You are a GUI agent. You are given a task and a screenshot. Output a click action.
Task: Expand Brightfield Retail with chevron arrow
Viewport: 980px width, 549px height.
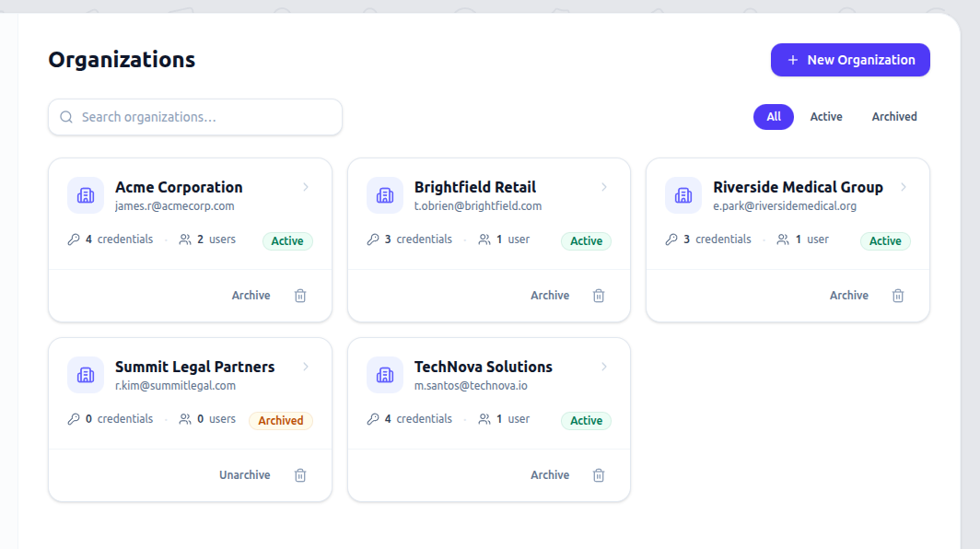[x=604, y=187]
